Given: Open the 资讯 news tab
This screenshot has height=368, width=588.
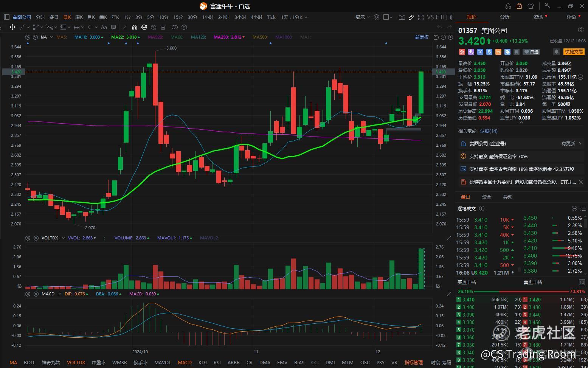Looking at the screenshot, I should coord(538,17).
